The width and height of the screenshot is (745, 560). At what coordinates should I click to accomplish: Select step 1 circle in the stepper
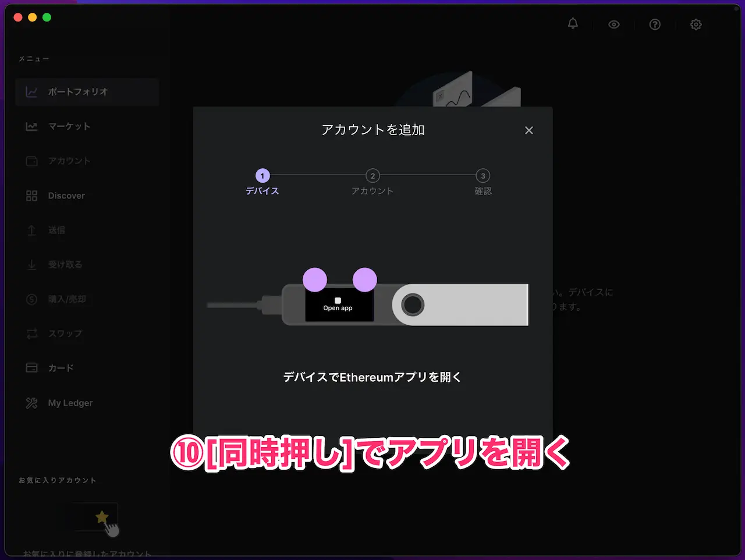click(262, 176)
